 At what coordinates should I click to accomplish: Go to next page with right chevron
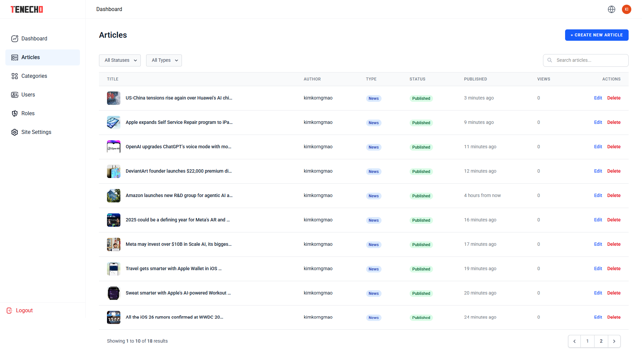[x=614, y=341]
